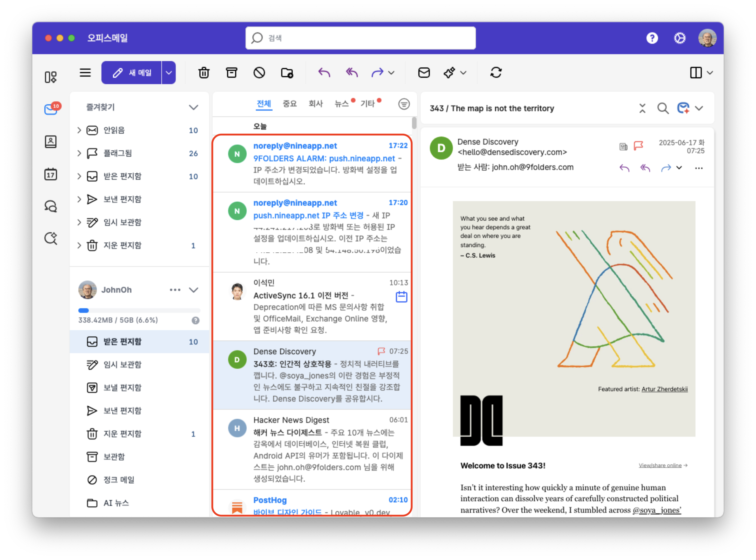Click the 검색 search field
Image resolution: width=756 pixels, height=560 pixels.
pos(360,38)
